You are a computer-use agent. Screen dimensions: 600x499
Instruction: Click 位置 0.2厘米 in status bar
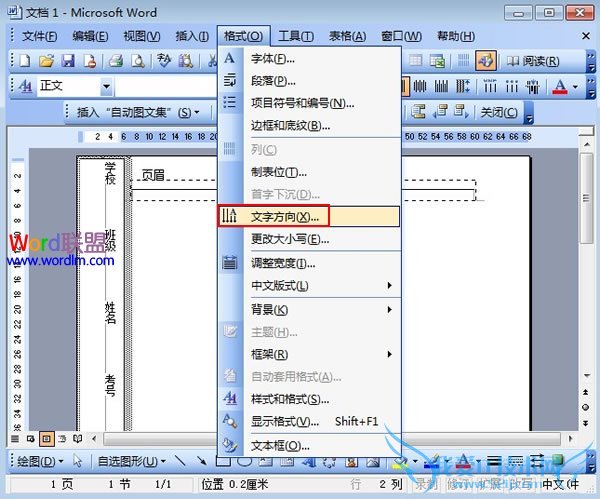235,484
